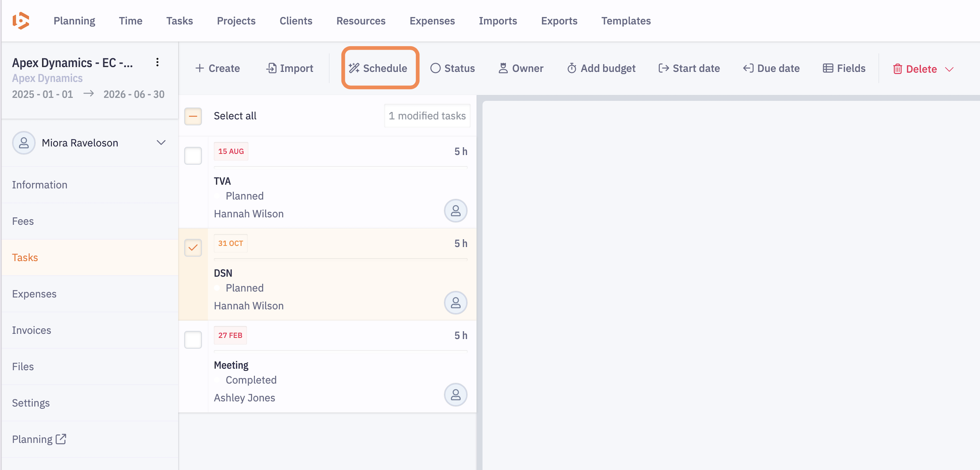Image resolution: width=980 pixels, height=470 pixels.
Task: Click the app logo icon
Action: pos(21,21)
